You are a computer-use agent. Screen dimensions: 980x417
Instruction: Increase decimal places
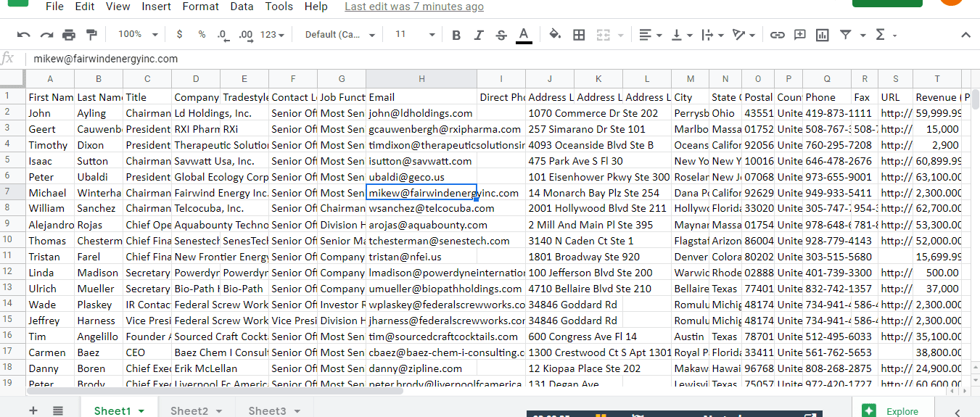coord(246,35)
